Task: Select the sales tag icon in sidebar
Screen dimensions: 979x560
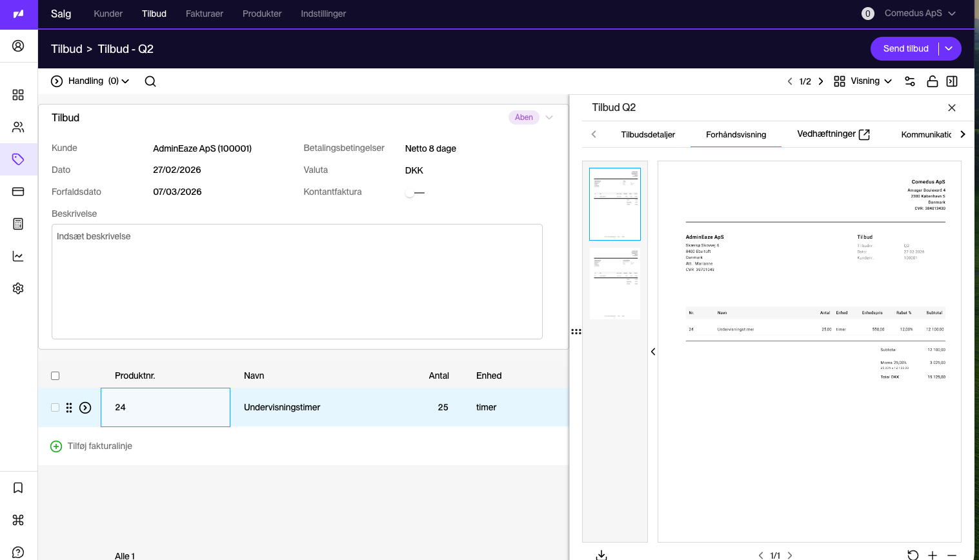Action: coord(18,159)
